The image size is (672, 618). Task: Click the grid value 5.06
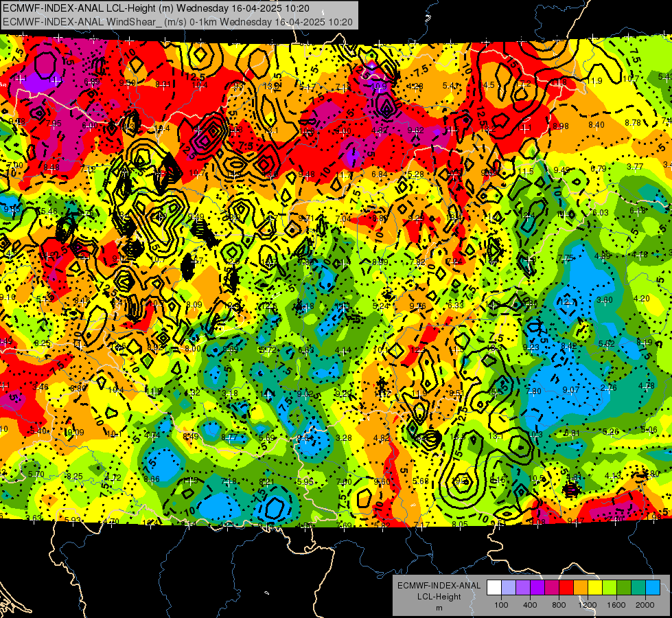(649, 430)
